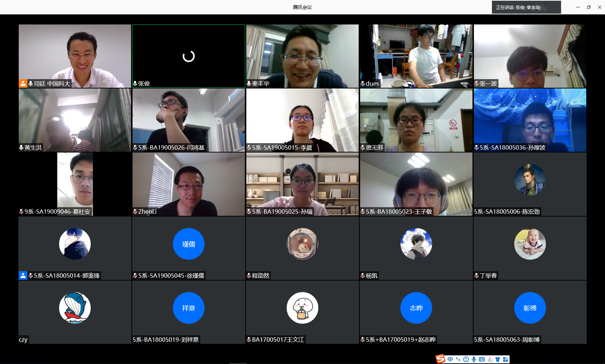Click the muted microphone icon beside dues
The width and height of the screenshot is (605, 364).
tap(363, 83)
